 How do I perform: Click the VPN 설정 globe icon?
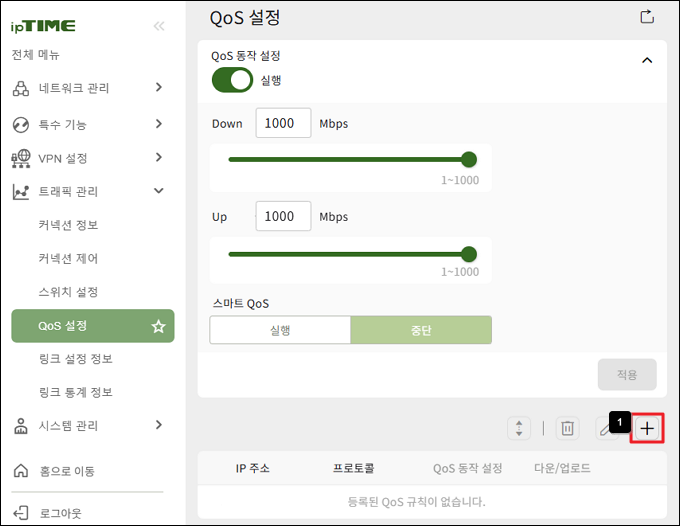coord(21,159)
